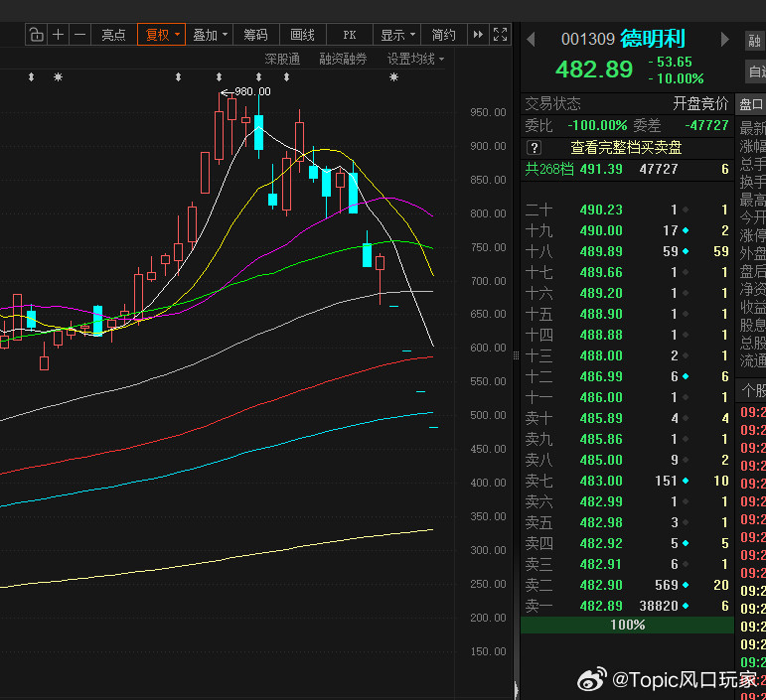Click the 十八 489.89 order row

[x=627, y=251]
